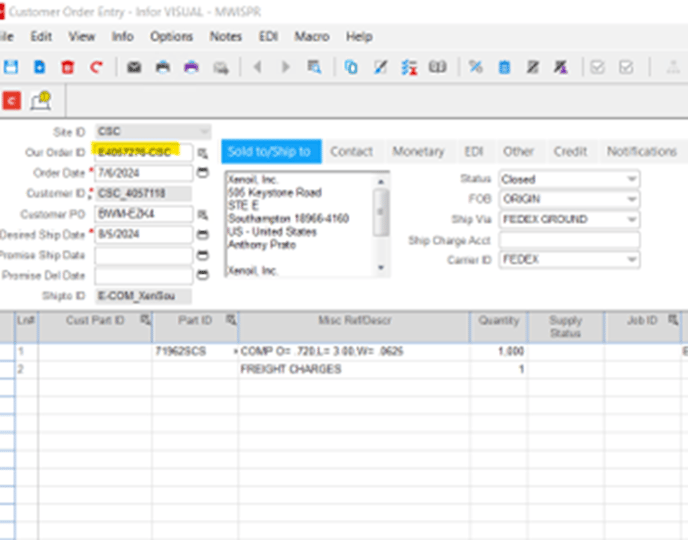
Task: Switch to the EDI tab
Action: click(474, 151)
